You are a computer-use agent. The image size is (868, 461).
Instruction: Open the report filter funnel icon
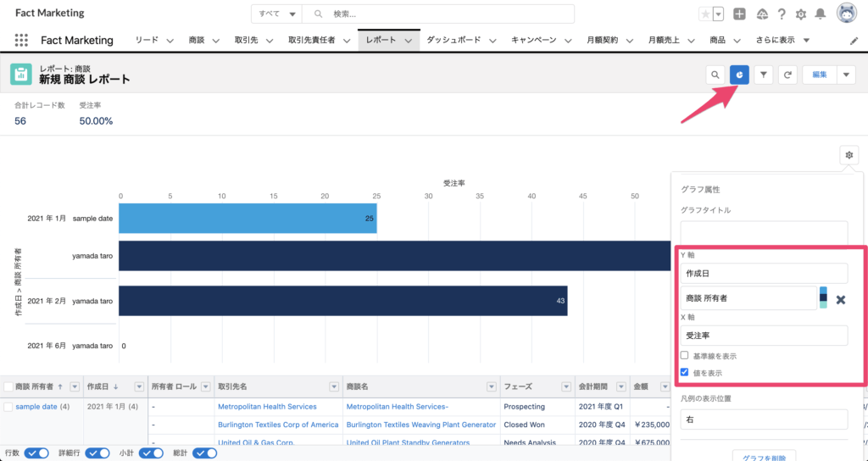[764, 75]
